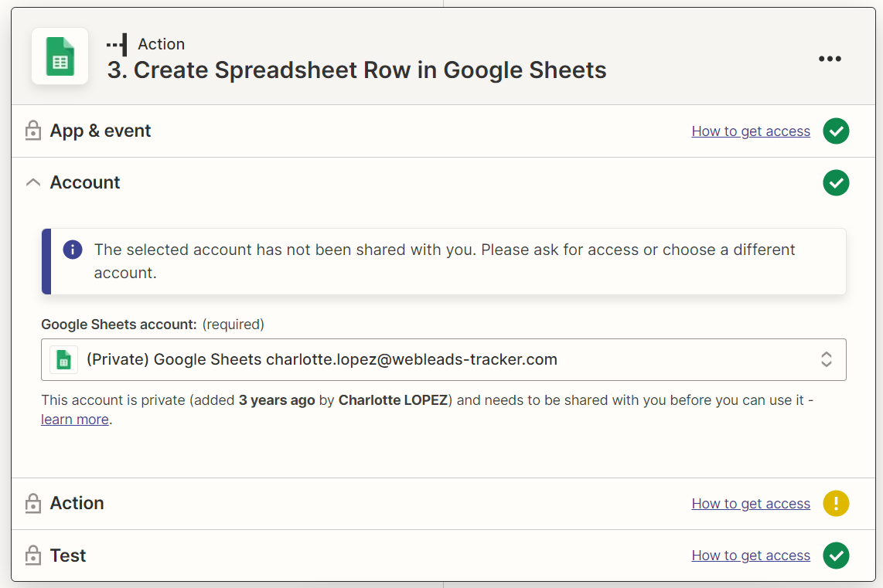This screenshot has width=883, height=588.
Task: Open the three-dot step options menu
Action: (x=830, y=59)
